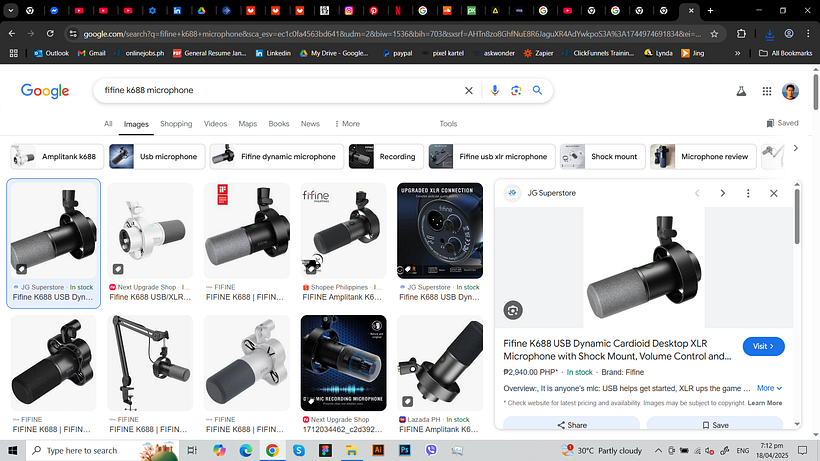The height and width of the screenshot is (461, 820).
Task: Submit search with the magnifier icon
Action: (x=537, y=90)
